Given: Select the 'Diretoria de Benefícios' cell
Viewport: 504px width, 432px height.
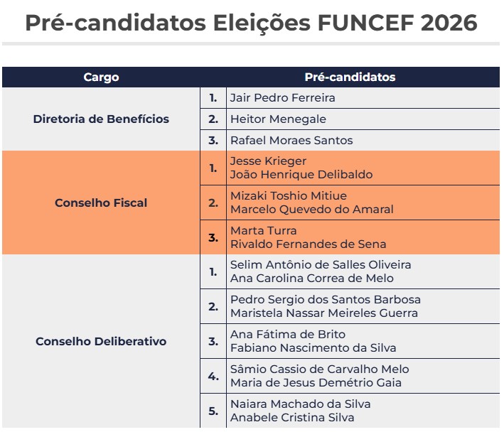Looking at the screenshot, I should click(101, 119).
